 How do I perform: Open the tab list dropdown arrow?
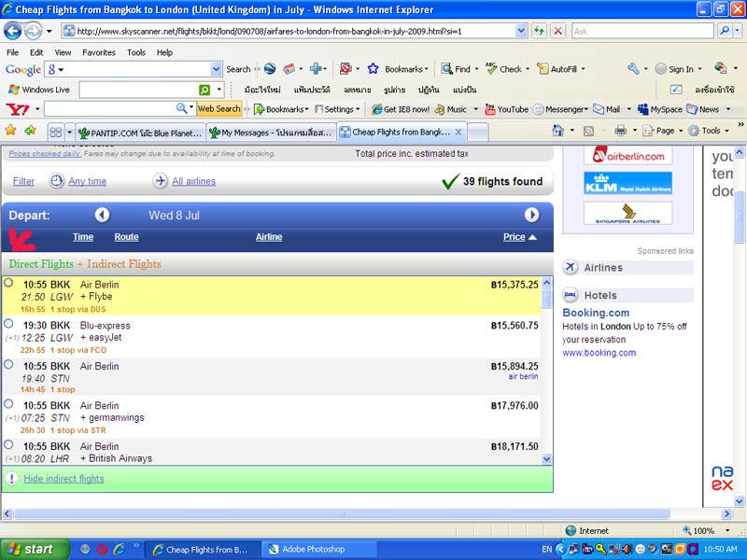pos(69,132)
